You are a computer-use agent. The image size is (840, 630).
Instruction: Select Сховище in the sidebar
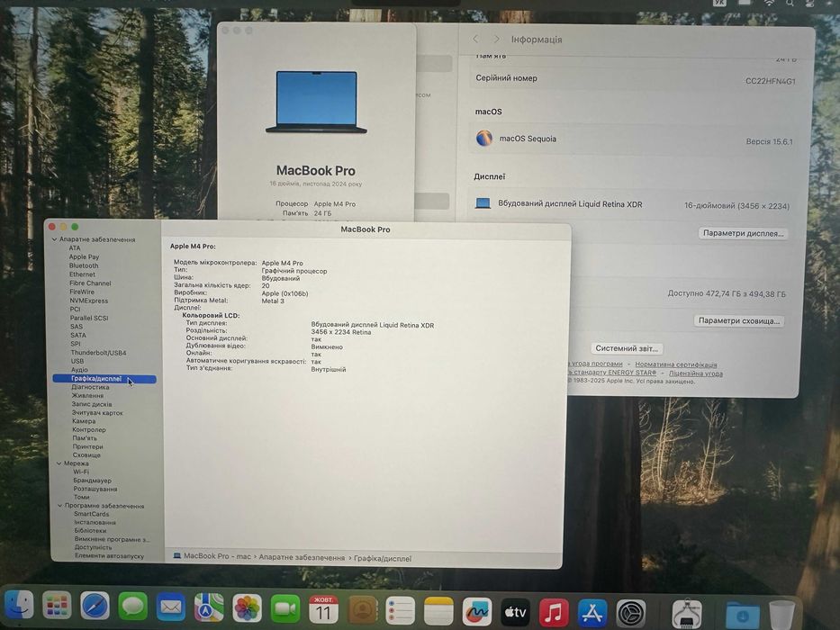click(86, 455)
